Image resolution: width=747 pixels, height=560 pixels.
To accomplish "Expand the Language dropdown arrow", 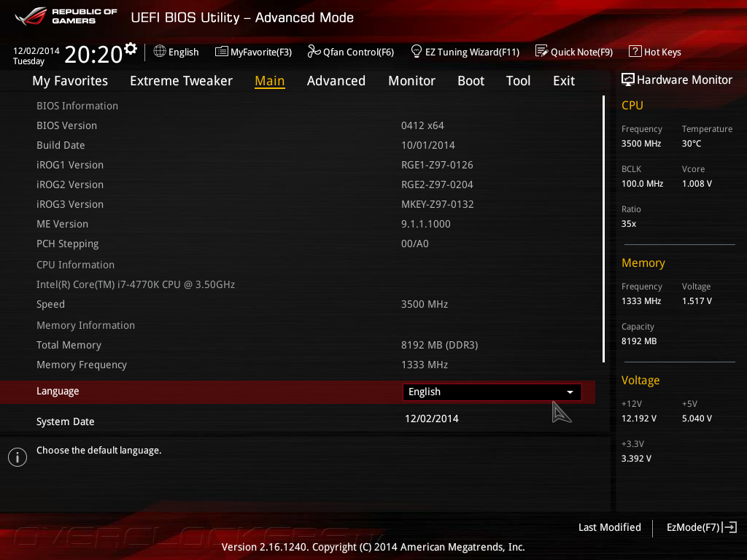I will click(570, 392).
